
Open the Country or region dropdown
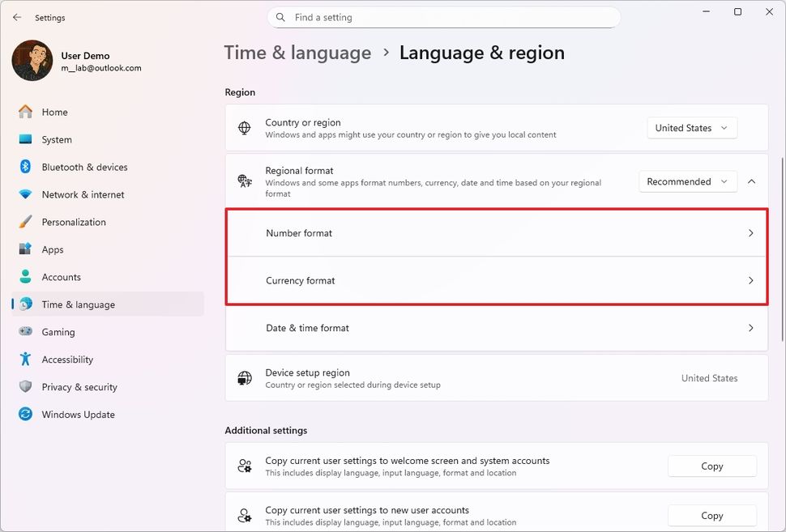691,128
